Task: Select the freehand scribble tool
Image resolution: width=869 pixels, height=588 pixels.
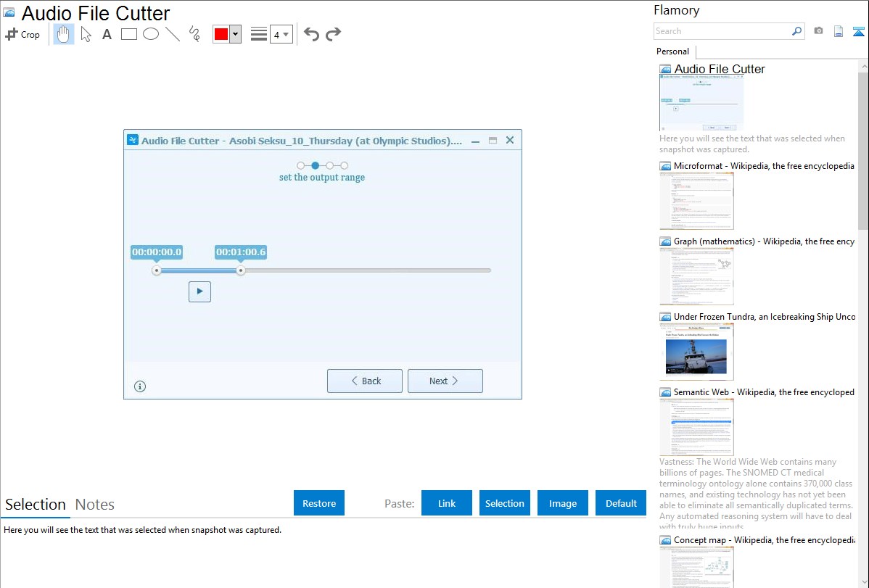Action: (194, 34)
